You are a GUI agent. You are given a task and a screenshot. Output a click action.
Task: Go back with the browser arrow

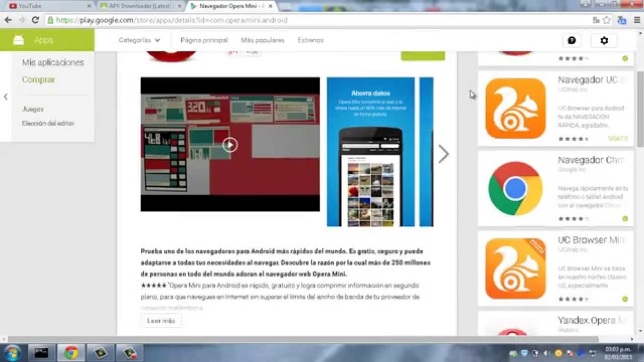tap(8, 20)
